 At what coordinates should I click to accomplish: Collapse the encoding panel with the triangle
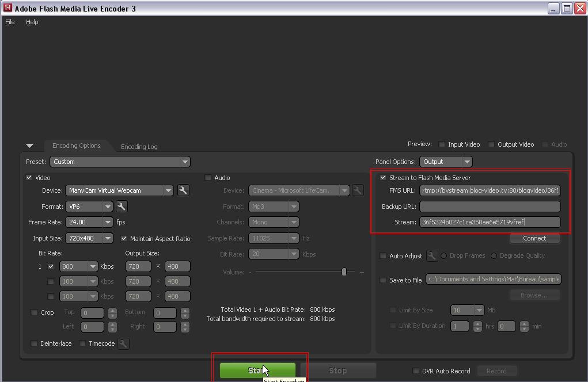[x=29, y=146]
